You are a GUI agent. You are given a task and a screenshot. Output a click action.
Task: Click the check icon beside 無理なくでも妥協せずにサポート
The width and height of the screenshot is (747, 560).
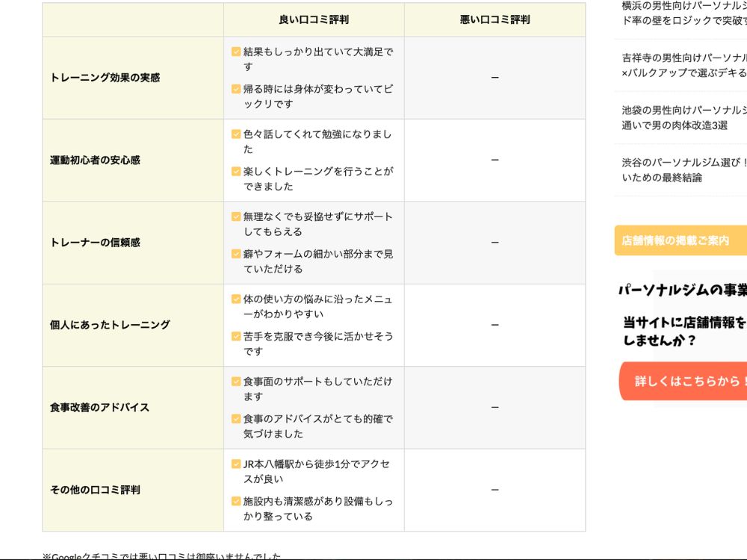pos(236,217)
